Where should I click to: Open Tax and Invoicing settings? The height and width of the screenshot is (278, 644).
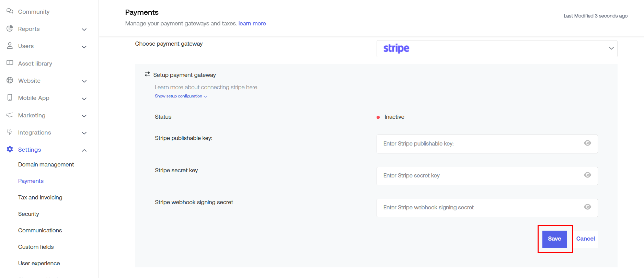point(40,197)
